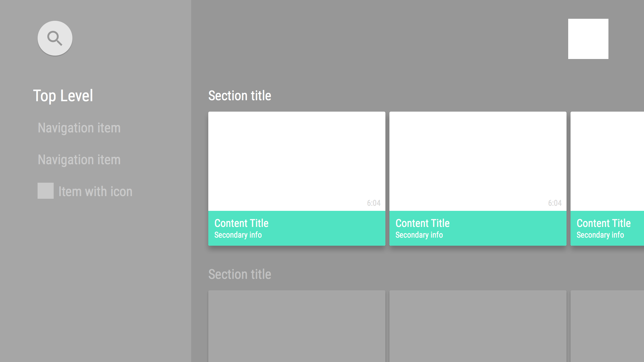The width and height of the screenshot is (644, 362).
Task: Click the 'Top Level' heading
Action: click(63, 96)
